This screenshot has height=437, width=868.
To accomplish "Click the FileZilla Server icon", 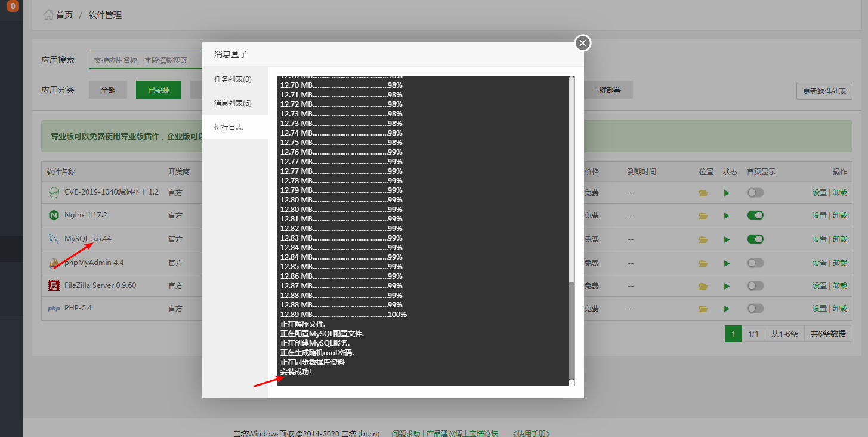I will click(x=54, y=285).
